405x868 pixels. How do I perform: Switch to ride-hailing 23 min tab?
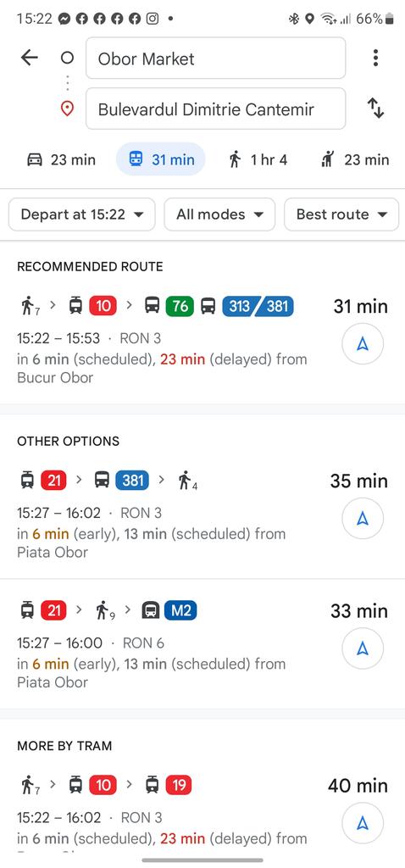tap(354, 160)
